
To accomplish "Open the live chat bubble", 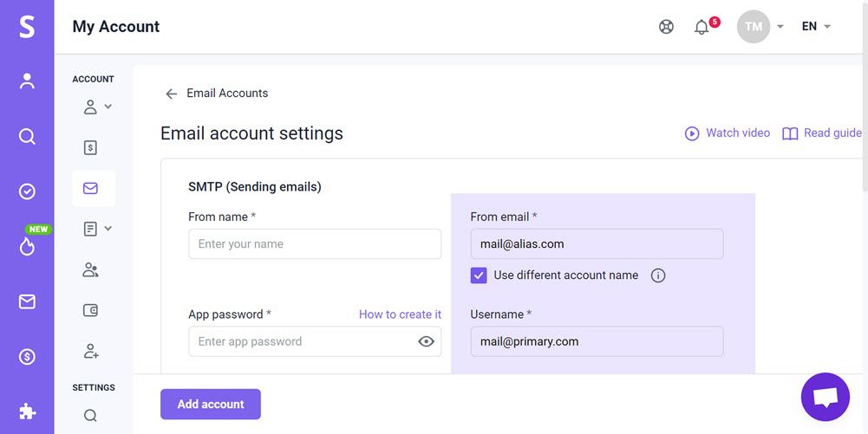I will 825,397.
